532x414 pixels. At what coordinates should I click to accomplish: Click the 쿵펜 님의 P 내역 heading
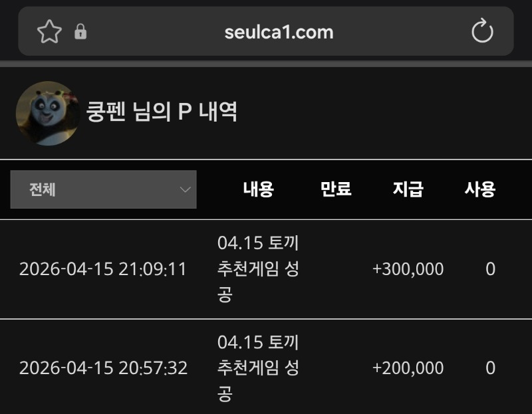(162, 112)
